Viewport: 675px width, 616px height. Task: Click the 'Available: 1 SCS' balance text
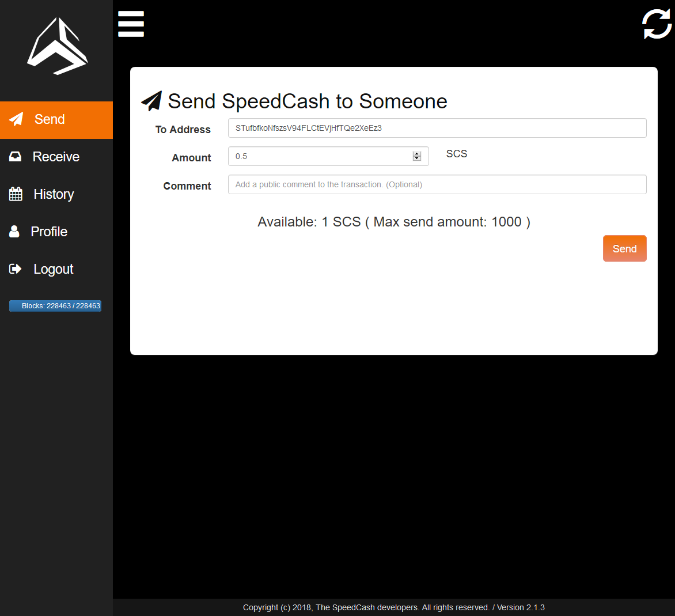click(393, 222)
